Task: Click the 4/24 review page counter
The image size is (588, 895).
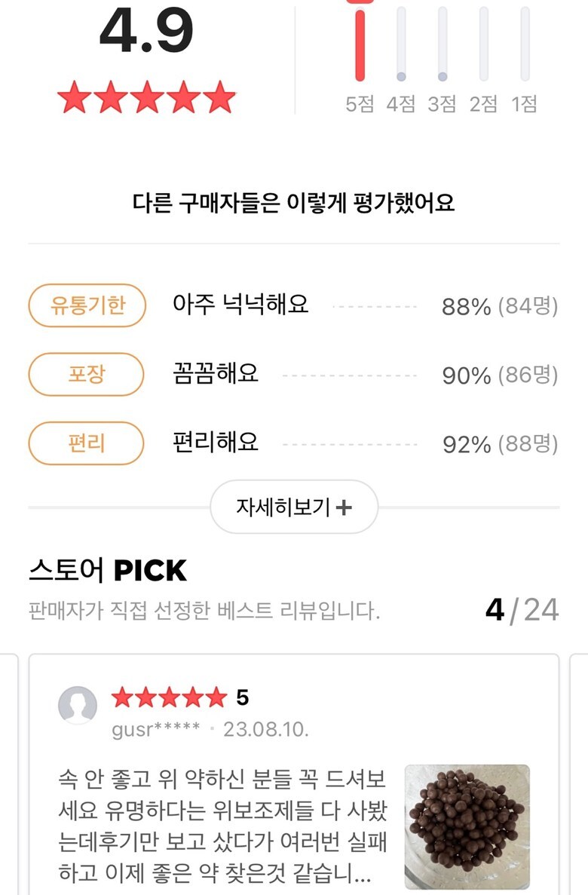Action: tap(522, 609)
